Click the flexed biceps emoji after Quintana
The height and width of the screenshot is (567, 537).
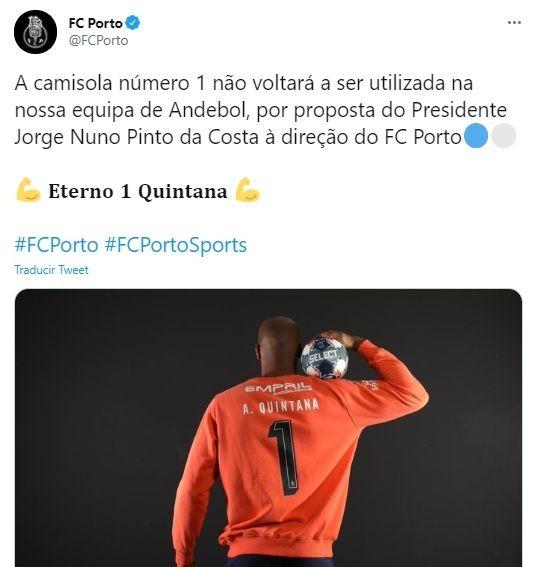click(x=247, y=190)
